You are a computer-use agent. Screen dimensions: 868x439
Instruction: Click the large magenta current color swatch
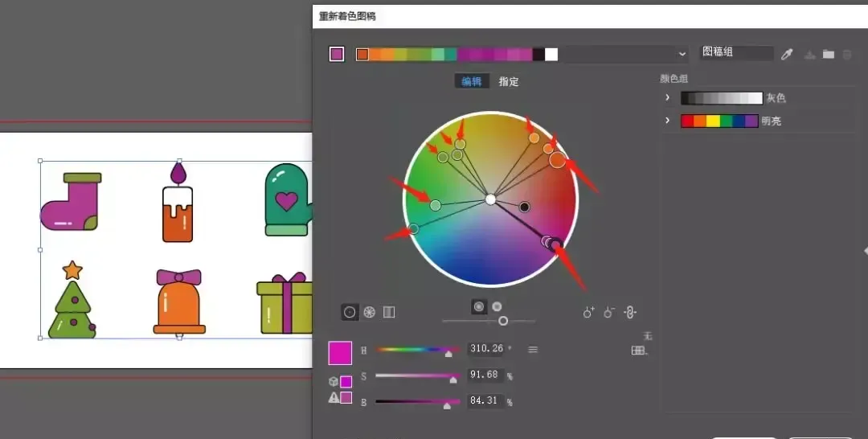coord(340,353)
